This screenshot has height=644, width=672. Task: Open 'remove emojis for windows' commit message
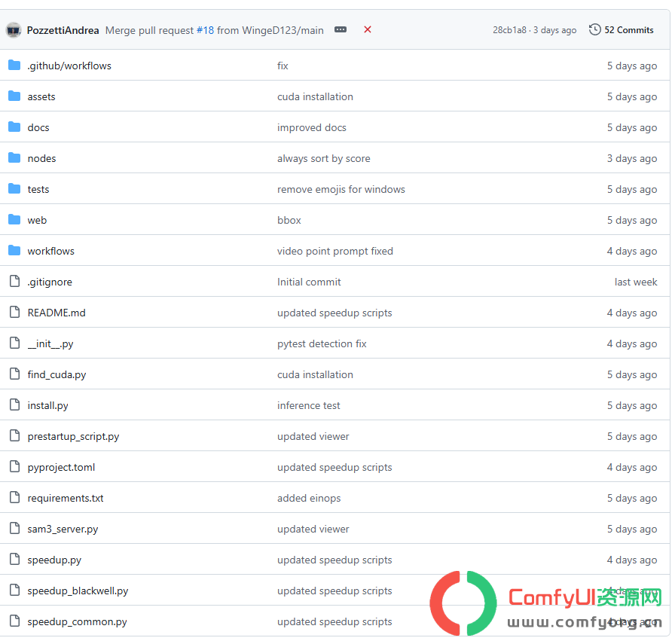pos(341,189)
